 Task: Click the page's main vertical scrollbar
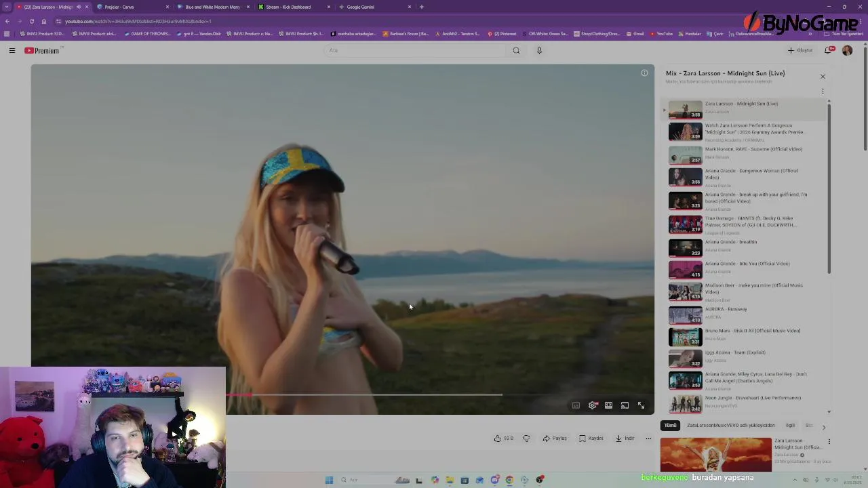(x=865, y=98)
